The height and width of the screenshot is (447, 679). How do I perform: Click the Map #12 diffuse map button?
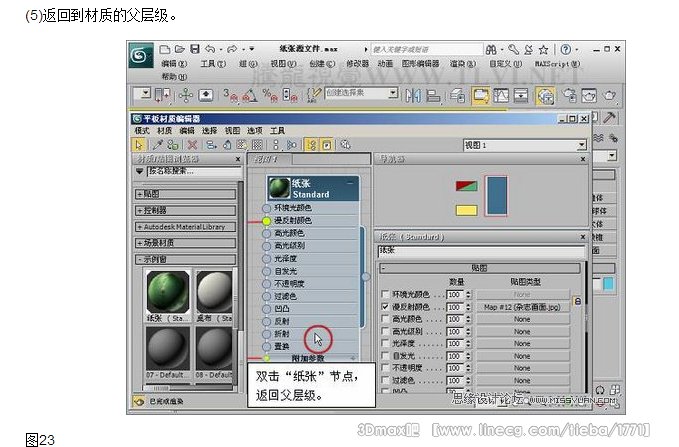click(522, 307)
